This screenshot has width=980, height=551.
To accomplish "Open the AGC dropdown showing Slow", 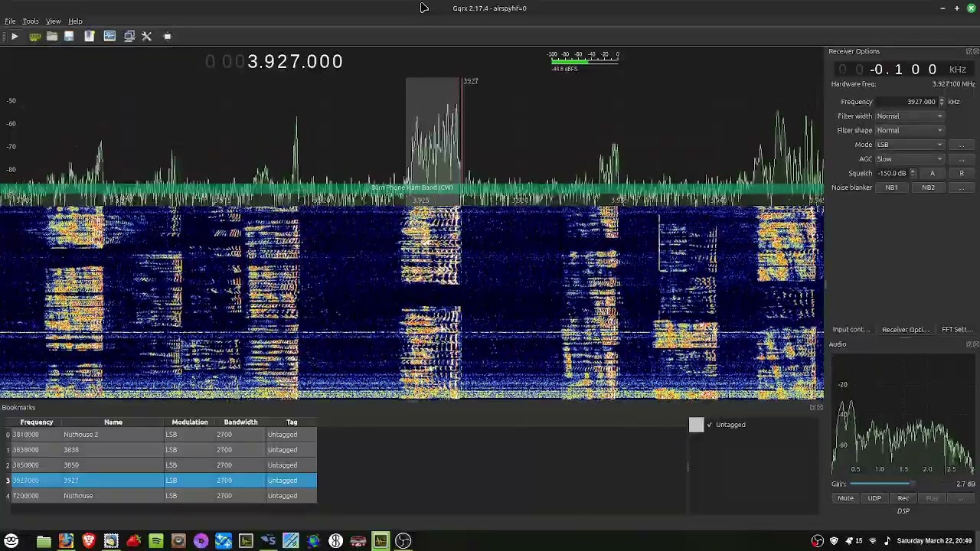I will tap(910, 159).
